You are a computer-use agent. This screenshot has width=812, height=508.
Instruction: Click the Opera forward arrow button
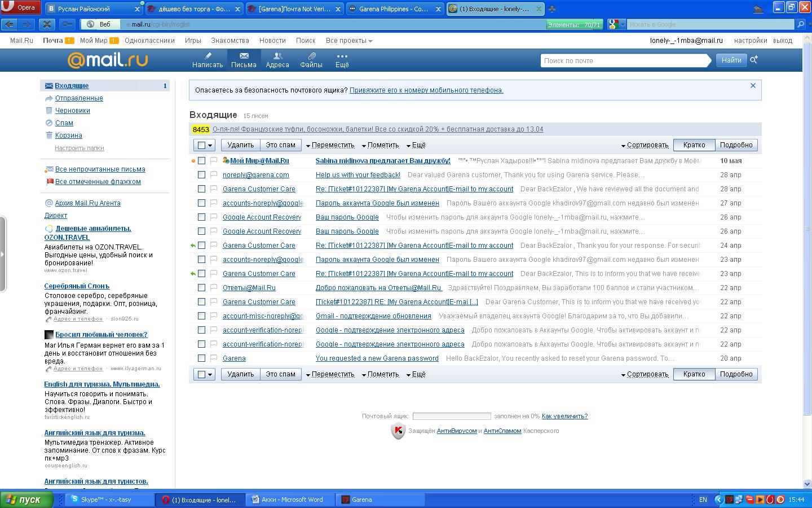pyautogui.click(x=27, y=24)
